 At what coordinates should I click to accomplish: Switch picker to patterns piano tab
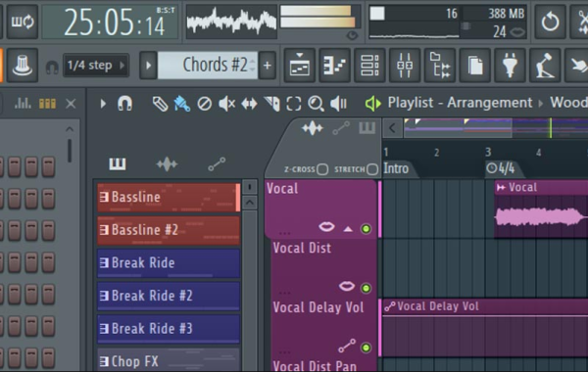[118, 163]
